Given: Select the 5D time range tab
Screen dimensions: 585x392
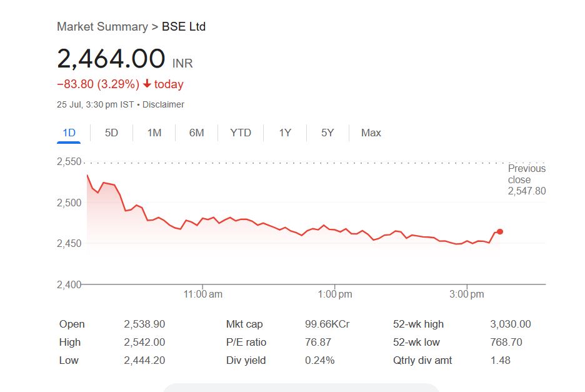Looking at the screenshot, I should pos(111,133).
